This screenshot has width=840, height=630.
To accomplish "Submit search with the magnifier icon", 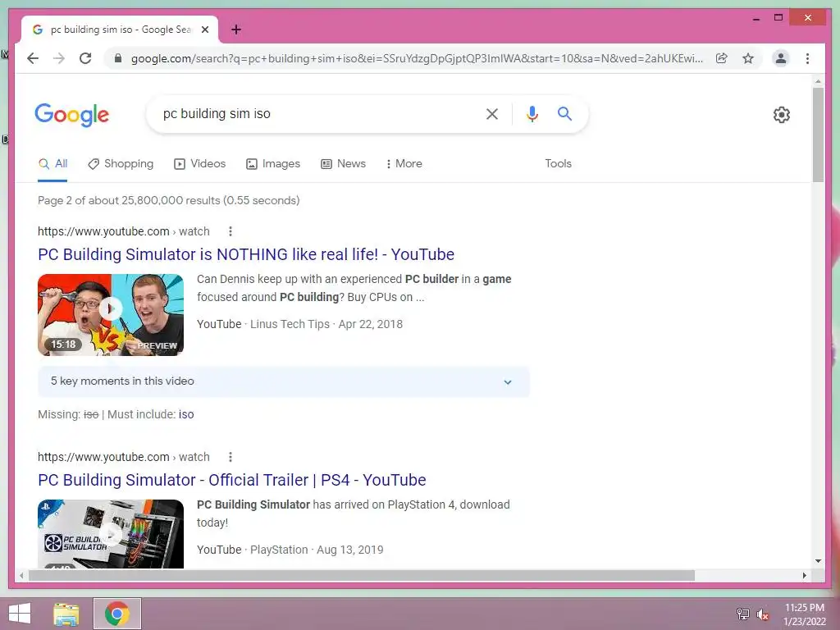I will (564, 113).
